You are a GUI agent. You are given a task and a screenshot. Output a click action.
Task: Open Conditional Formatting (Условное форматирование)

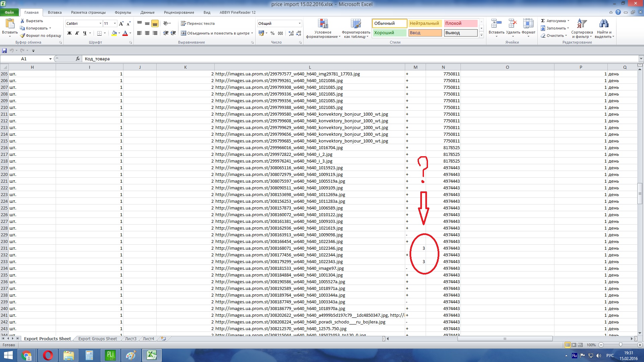tap(323, 28)
